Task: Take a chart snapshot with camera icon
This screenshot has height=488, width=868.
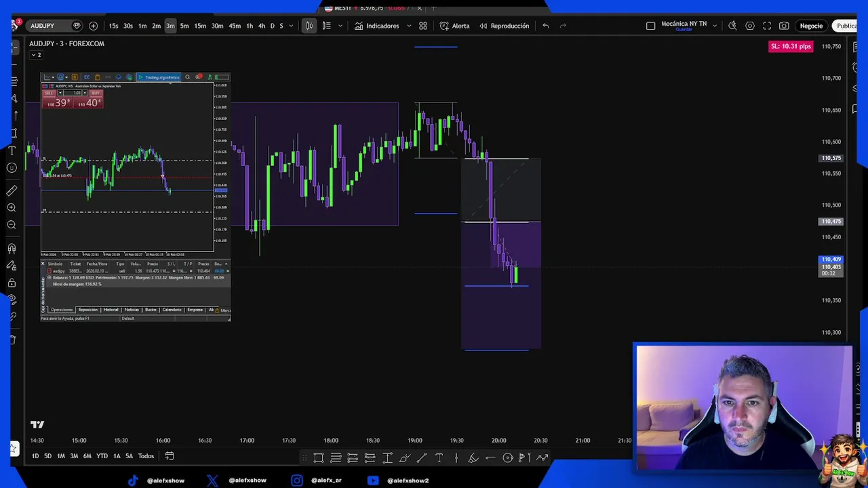Action: point(784,26)
